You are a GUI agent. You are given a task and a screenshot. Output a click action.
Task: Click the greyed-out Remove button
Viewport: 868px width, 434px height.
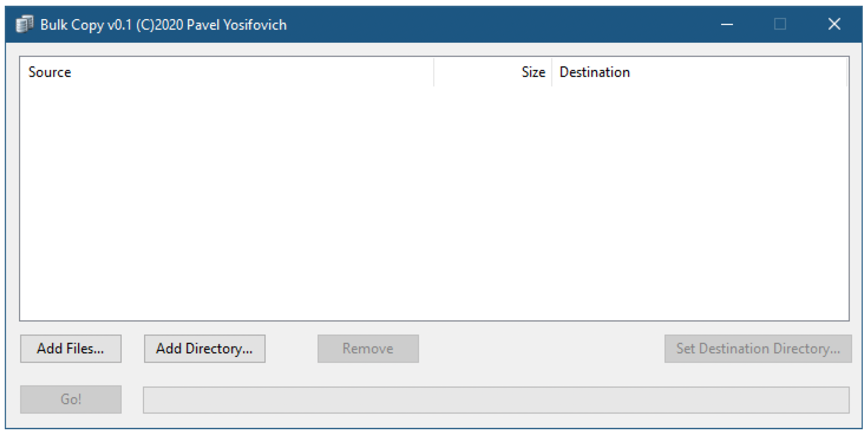[x=368, y=349]
